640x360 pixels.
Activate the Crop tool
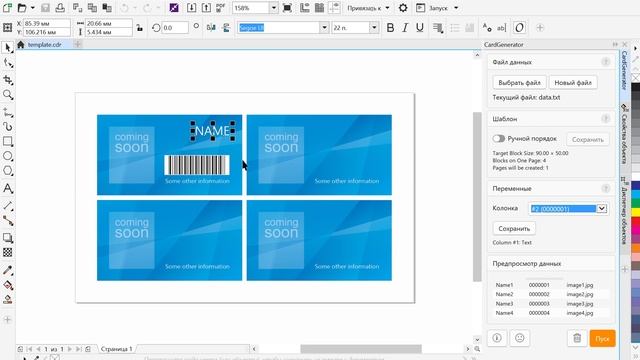pyautogui.click(x=8, y=80)
